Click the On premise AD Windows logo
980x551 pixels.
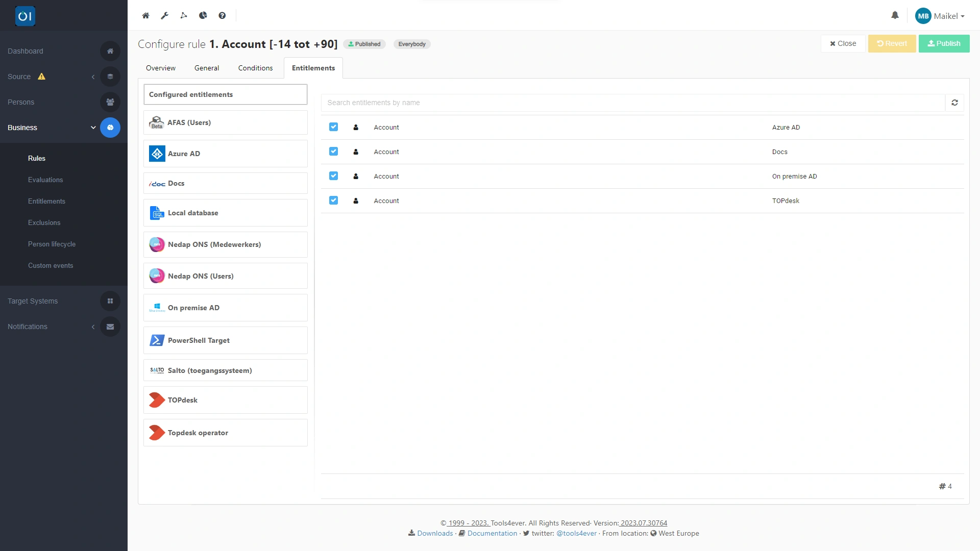tap(157, 308)
